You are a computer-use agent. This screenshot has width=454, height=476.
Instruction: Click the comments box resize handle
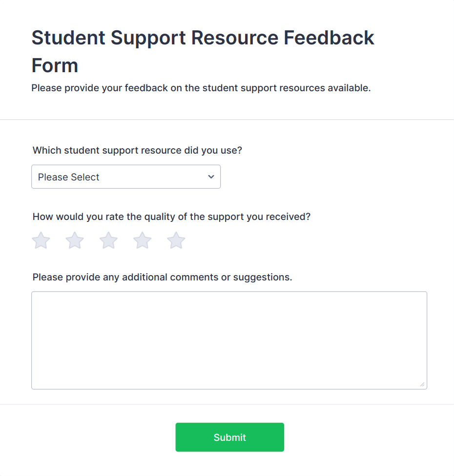422,384
